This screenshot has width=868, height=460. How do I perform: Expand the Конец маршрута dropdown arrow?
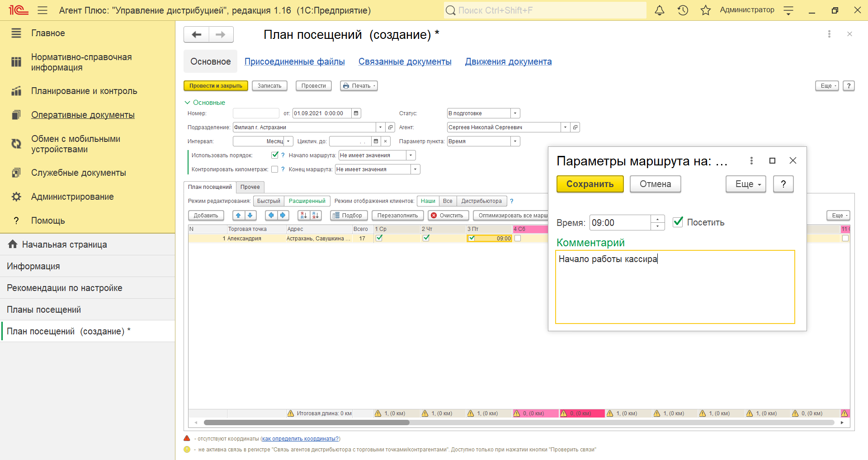point(415,169)
